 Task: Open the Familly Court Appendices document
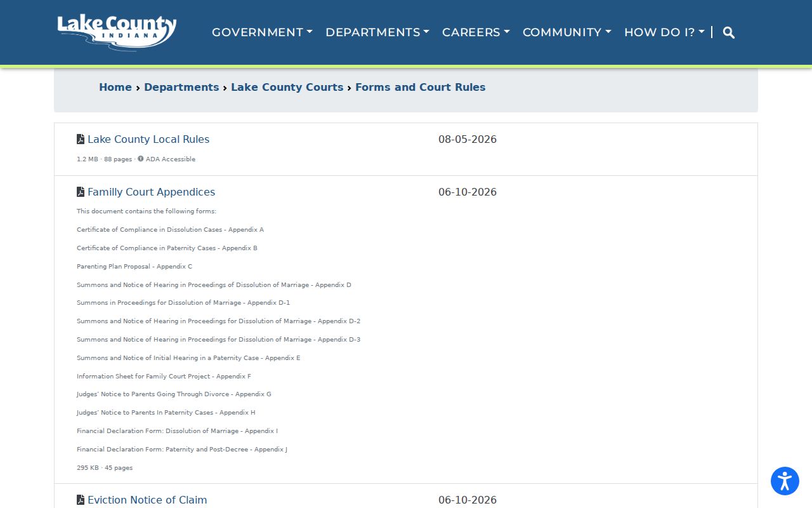tap(151, 192)
